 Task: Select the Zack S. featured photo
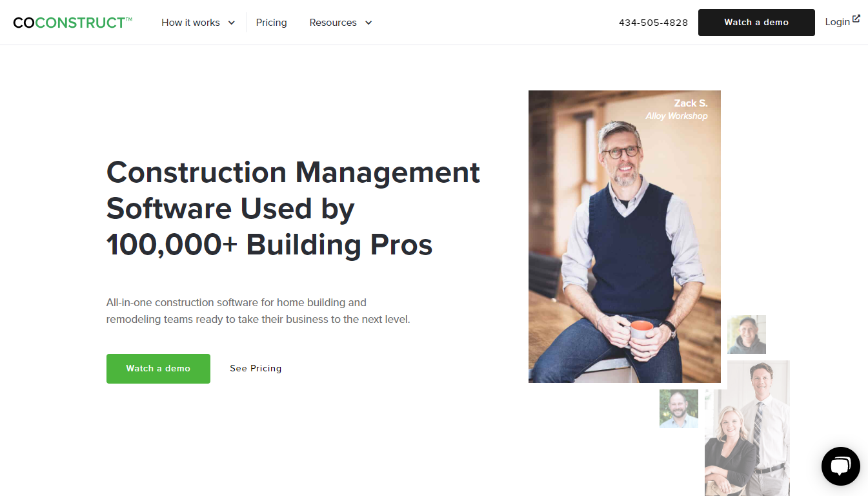pyautogui.click(x=625, y=236)
